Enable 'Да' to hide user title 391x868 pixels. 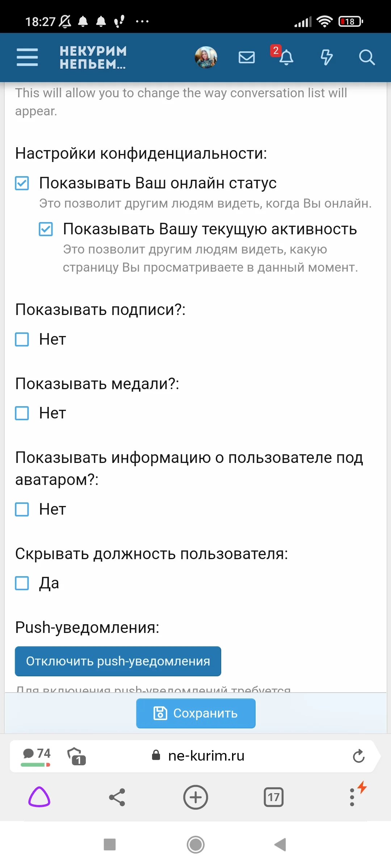pyautogui.click(x=22, y=583)
